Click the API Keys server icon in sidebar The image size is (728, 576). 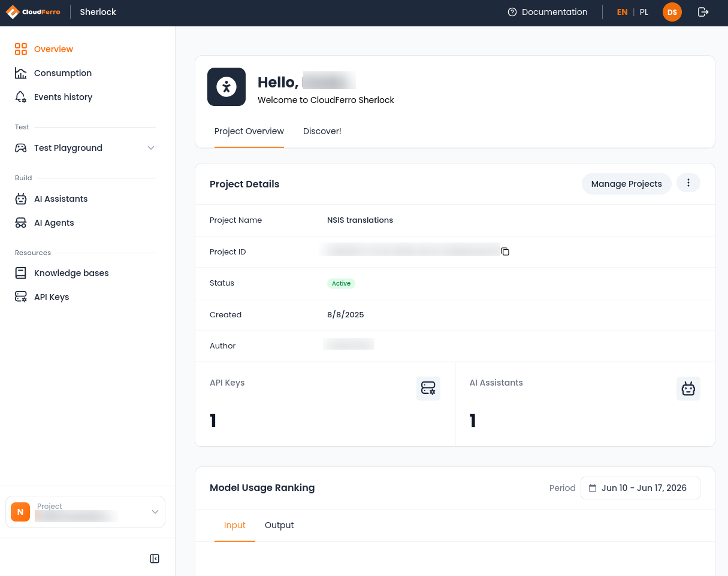[x=21, y=297]
